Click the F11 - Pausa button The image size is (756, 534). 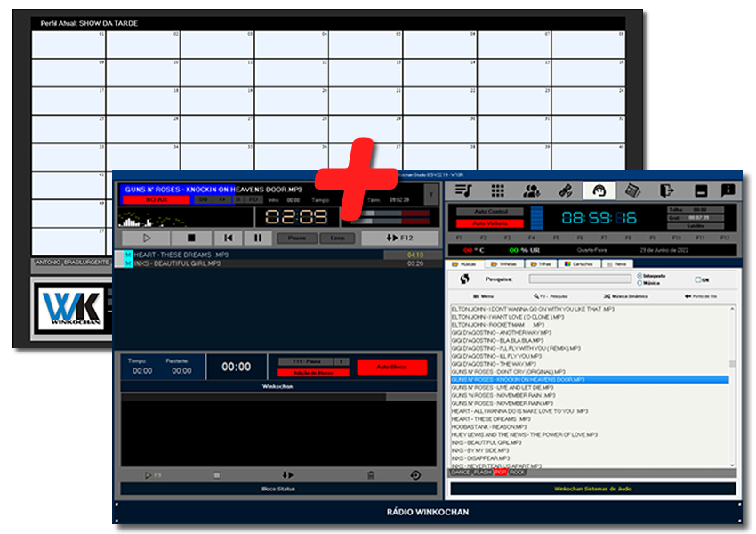tap(306, 361)
